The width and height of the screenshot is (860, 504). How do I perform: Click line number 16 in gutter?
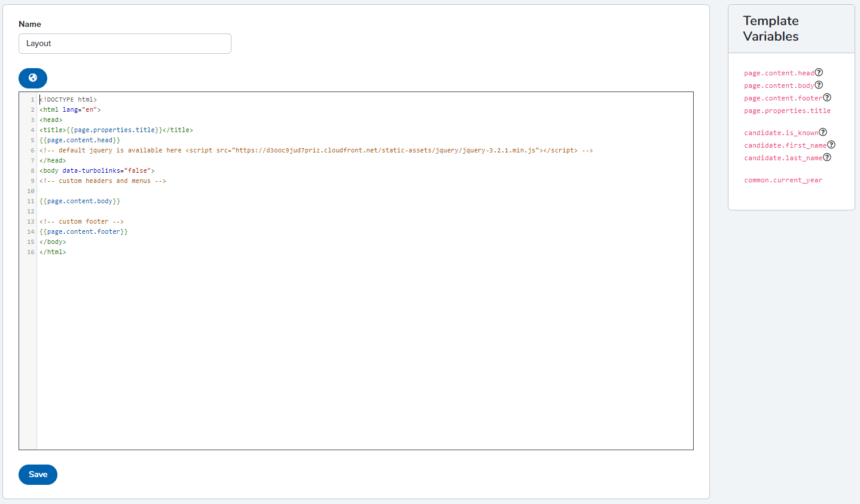[31, 252]
